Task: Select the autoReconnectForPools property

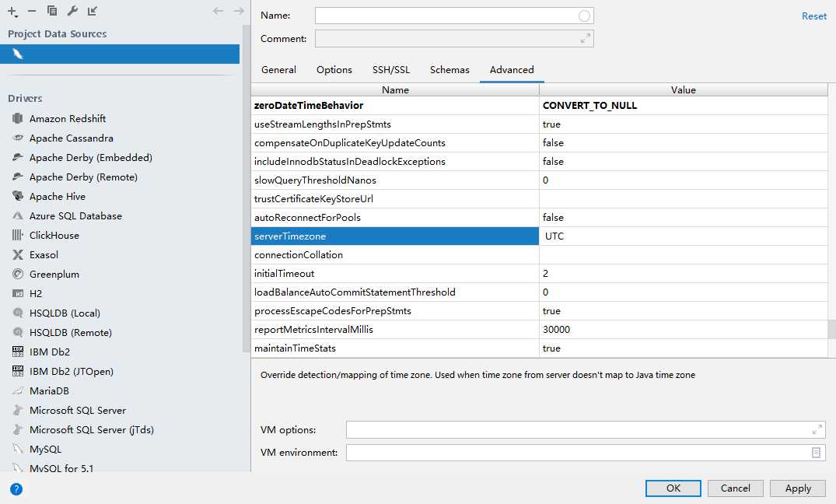Action: 395,218
